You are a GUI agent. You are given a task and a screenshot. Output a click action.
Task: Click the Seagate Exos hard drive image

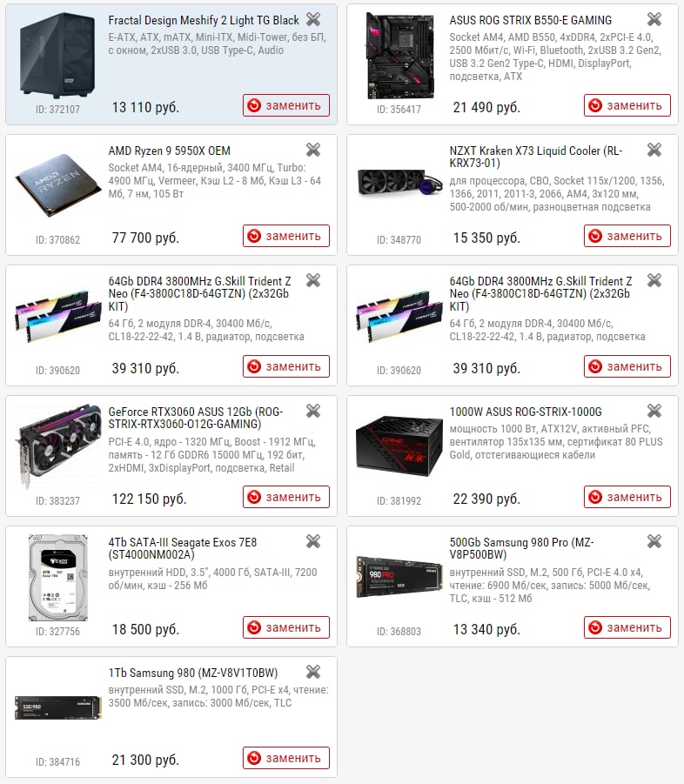coord(58,578)
